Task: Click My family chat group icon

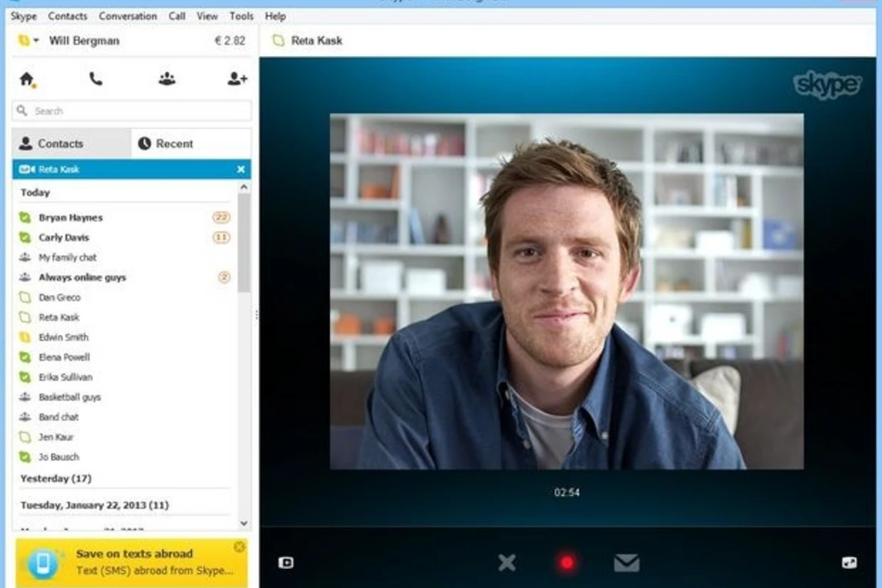Action: [25, 257]
